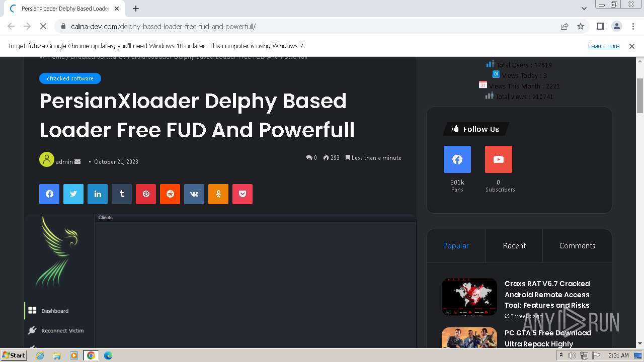
Task: Open the Facebook page in Follow Us
Action: [457, 159]
